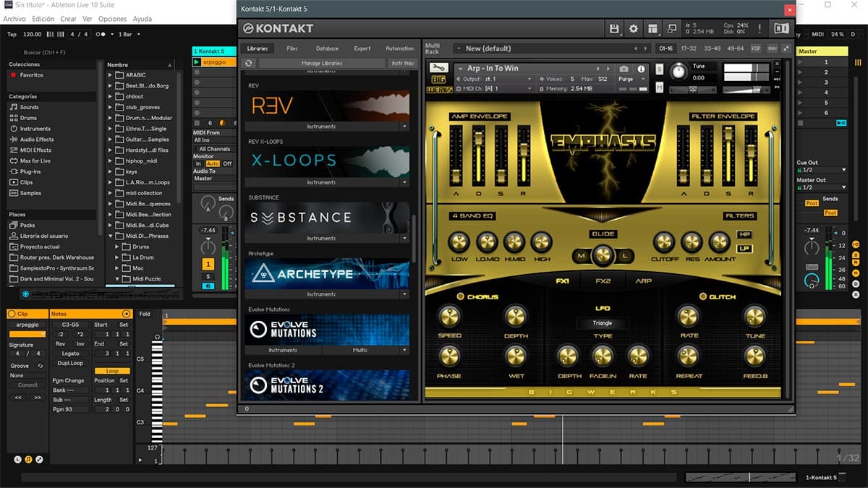Enable the LP filter type
868x488 pixels.
point(744,249)
